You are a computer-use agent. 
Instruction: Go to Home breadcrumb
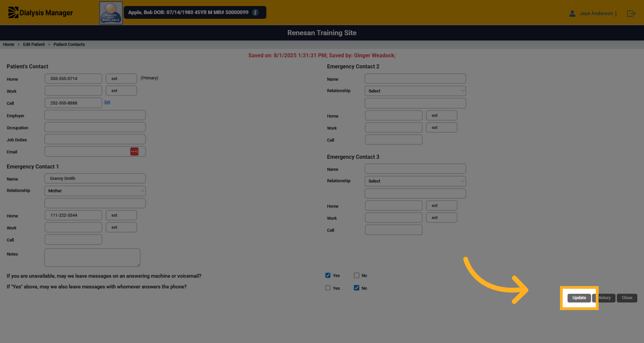tap(9, 44)
